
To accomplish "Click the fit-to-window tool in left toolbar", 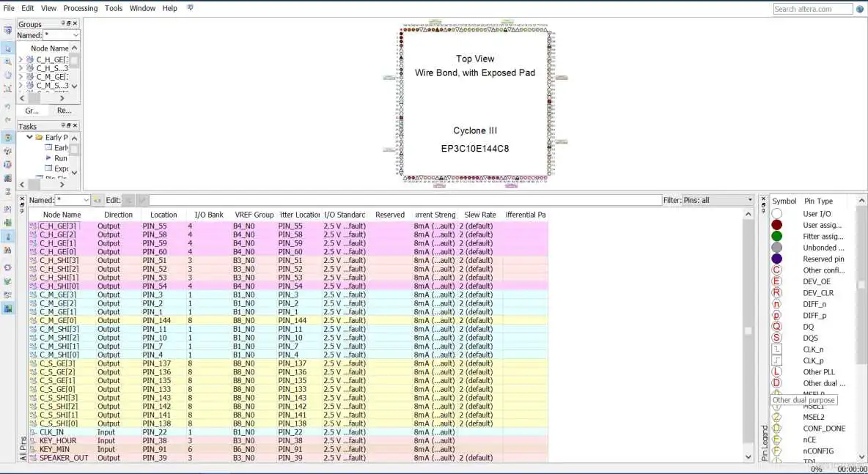I will tap(8, 89).
